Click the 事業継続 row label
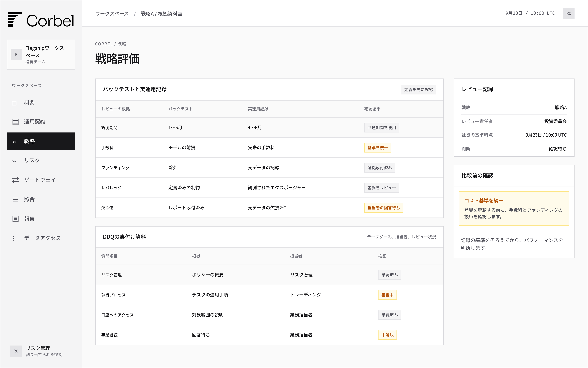The height and width of the screenshot is (368, 588). click(109, 335)
